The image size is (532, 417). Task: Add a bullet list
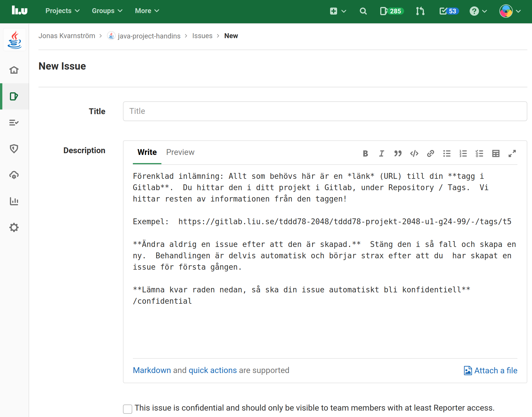tap(447, 153)
